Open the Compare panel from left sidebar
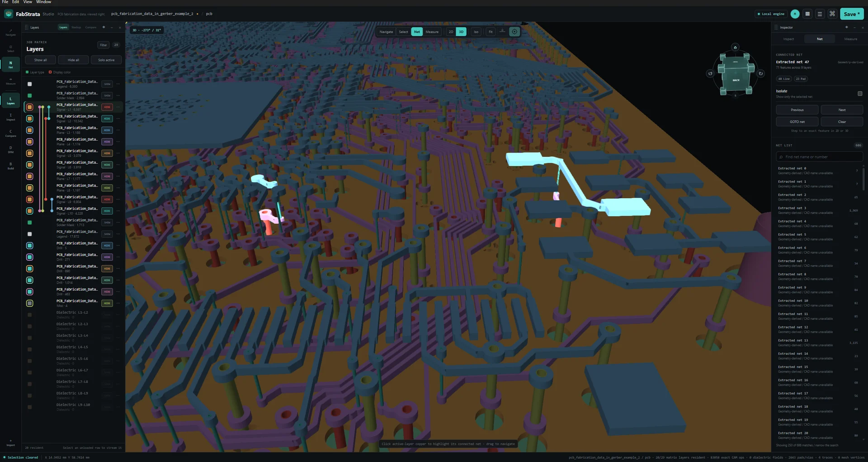Viewport: 868px width, 462px height. 10,133
